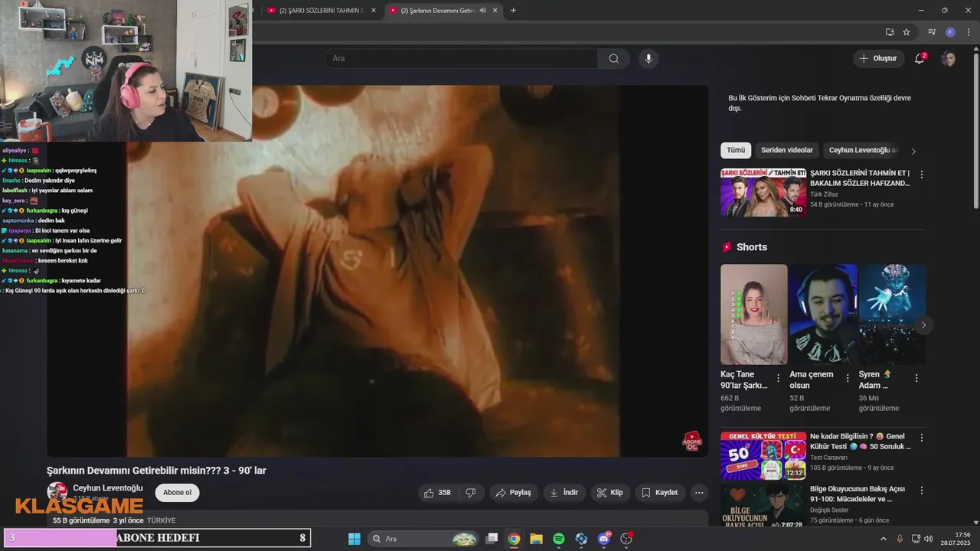The height and width of the screenshot is (551, 980).
Task: Click the Oluştur create button
Action: click(878, 59)
